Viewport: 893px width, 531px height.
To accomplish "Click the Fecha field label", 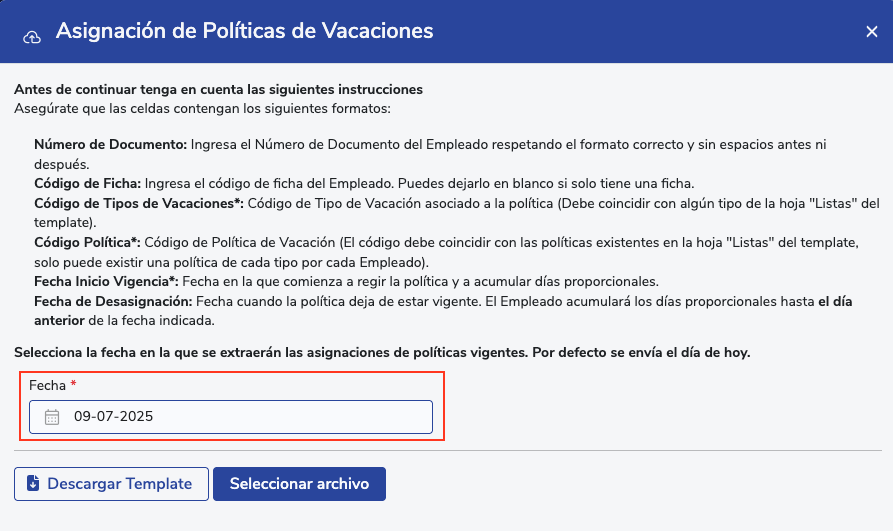I will [46, 385].
